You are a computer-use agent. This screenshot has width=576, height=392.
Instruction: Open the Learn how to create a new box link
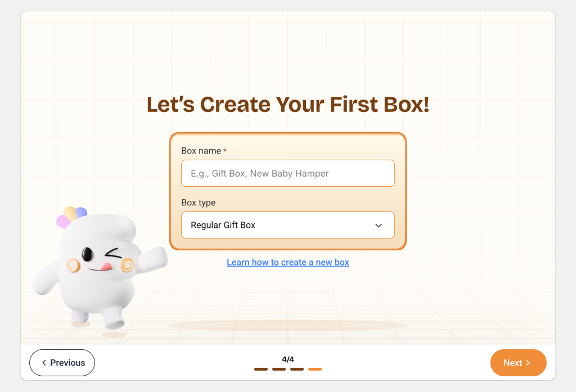coord(288,262)
